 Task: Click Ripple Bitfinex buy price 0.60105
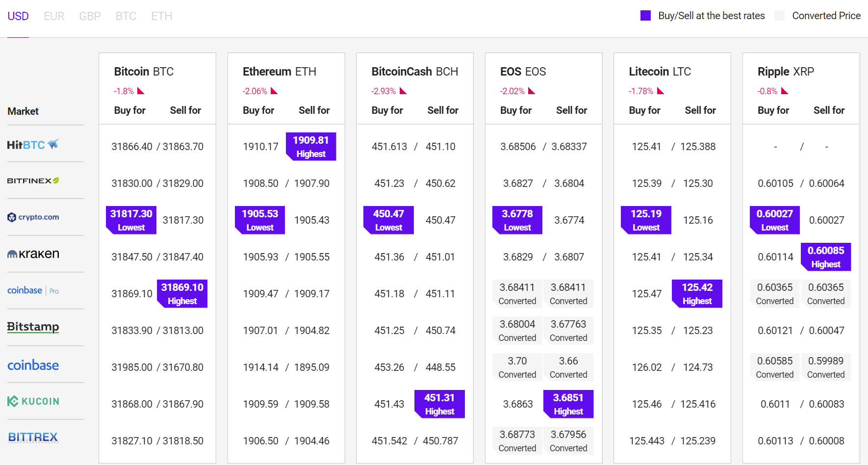[775, 183]
